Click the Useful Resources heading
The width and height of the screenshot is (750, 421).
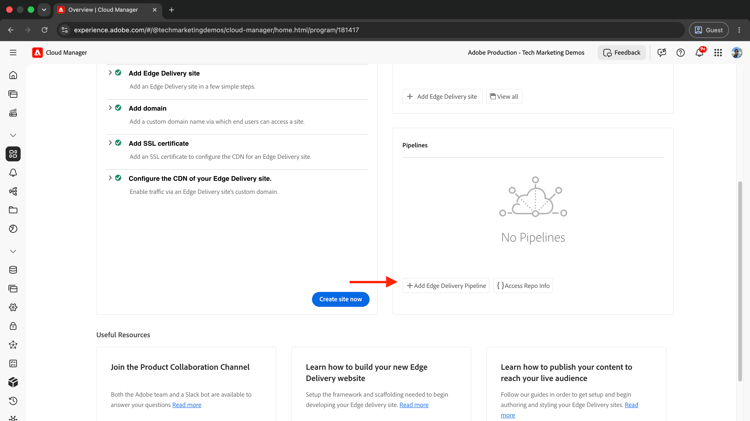[x=123, y=335]
